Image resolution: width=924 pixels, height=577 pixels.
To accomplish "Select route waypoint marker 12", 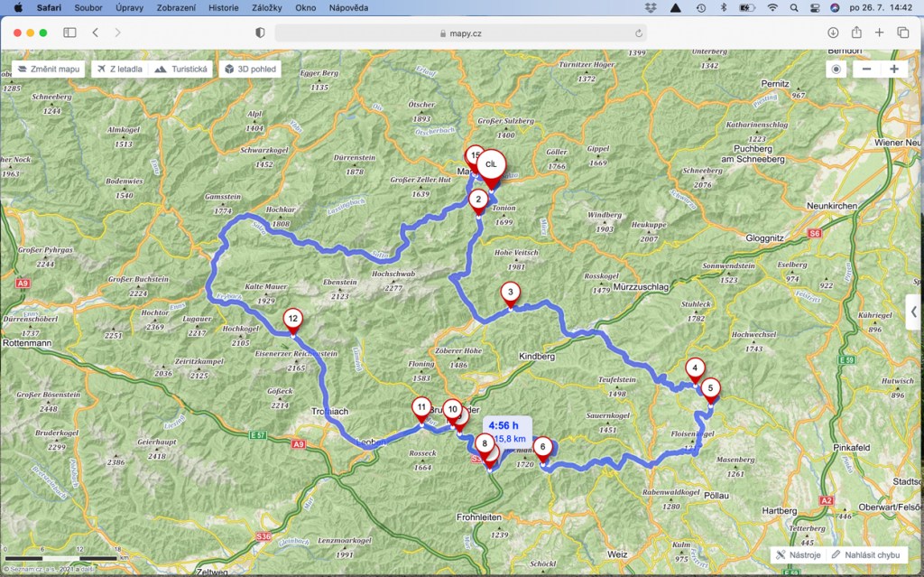I will [292, 319].
